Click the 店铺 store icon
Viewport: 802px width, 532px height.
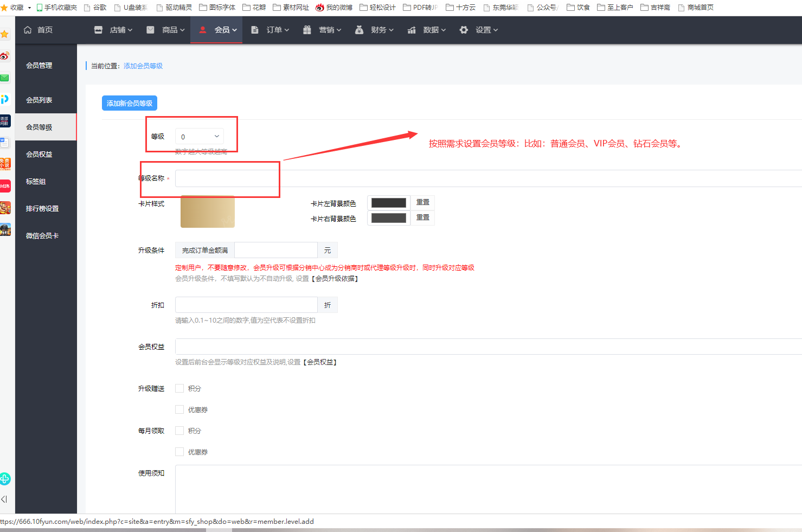(98, 30)
